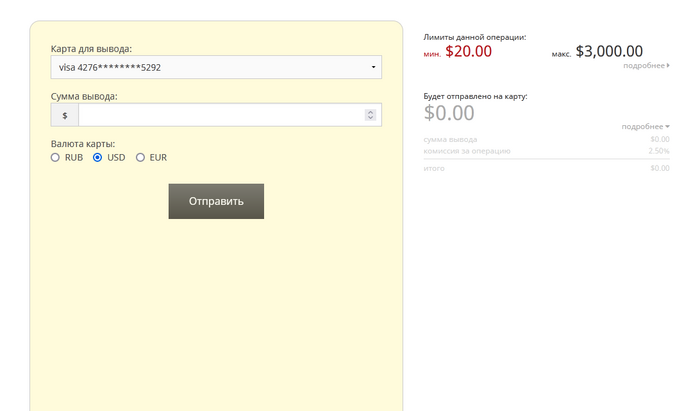This screenshot has width=700, height=411.
Task: Click the Сумма вывода field label
Action: pyautogui.click(x=84, y=96)
